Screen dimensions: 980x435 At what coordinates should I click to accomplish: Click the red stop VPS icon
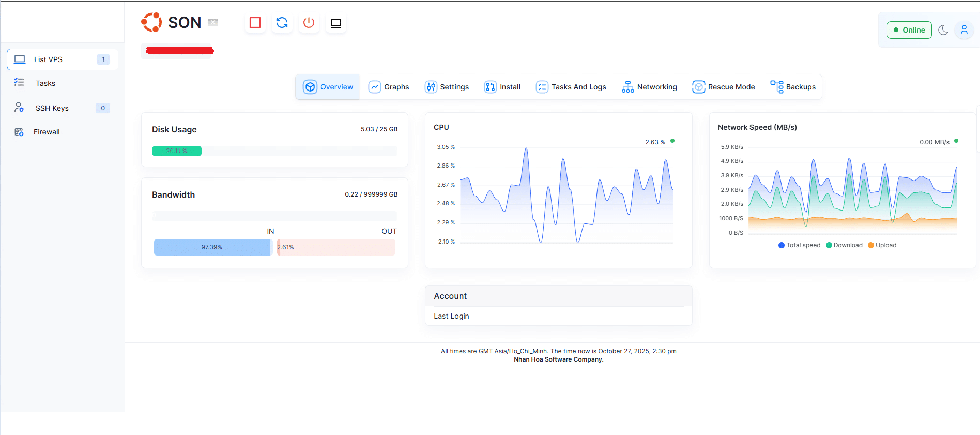point(255,23)
